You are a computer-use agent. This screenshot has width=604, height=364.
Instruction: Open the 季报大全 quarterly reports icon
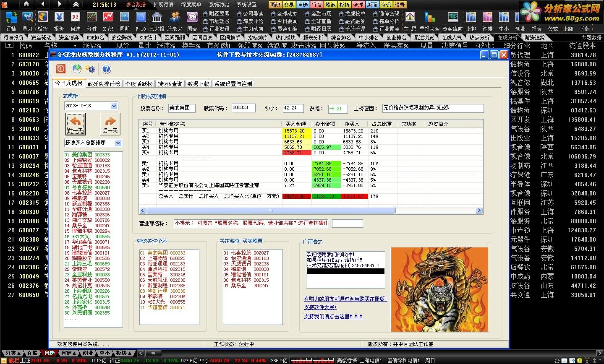click(x=429, y=21)
